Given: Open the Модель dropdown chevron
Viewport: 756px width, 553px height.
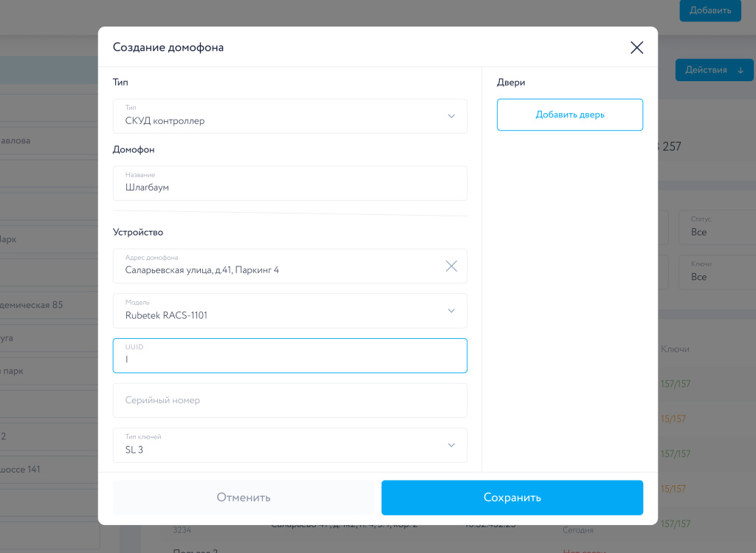Looking at the screenshot, I should click(451, 311).
